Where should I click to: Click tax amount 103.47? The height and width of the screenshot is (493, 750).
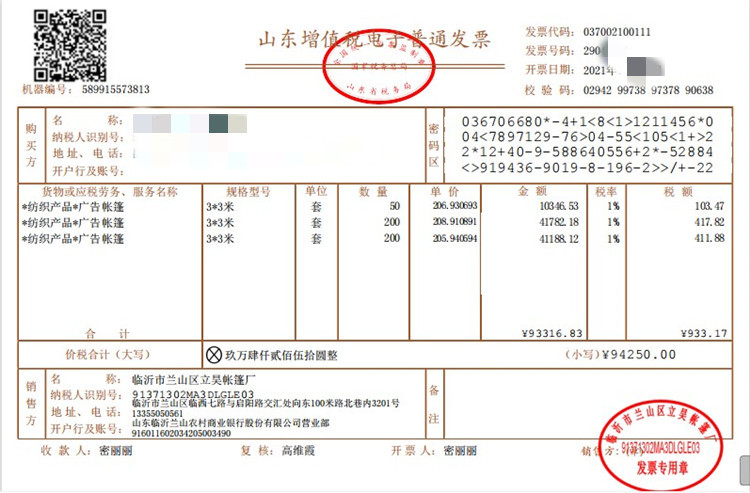pos(710,206)
